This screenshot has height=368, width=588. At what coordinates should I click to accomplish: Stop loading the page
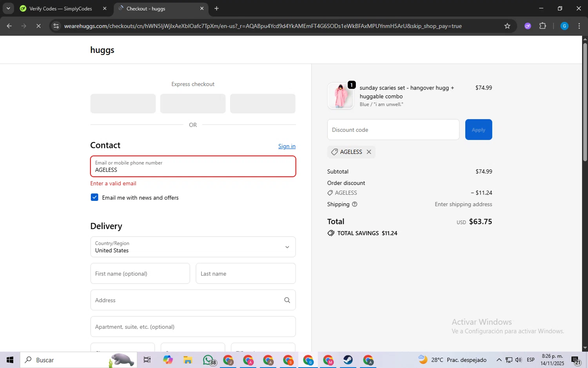pyautogui.click(x=38, y=26)
